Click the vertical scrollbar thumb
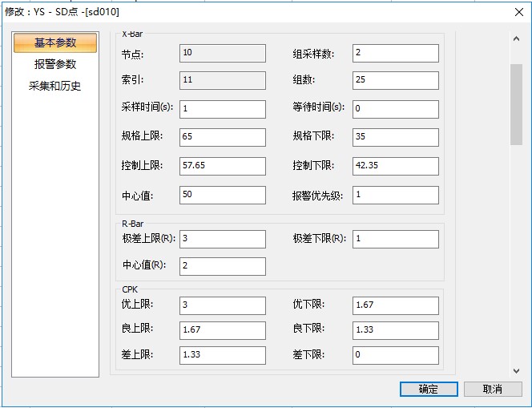This screenshot has width=532, height=408. [517, 104]
